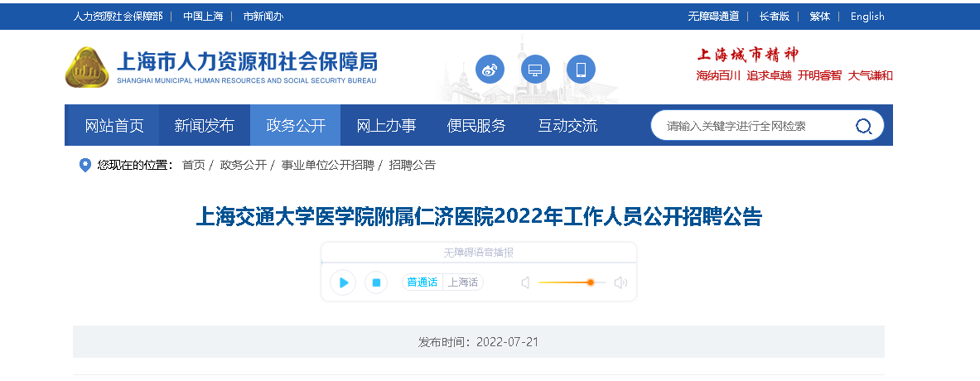Click publish date 2022-07-21 text
This screenshot has height=381, width=980.
(x=508, y=342)
